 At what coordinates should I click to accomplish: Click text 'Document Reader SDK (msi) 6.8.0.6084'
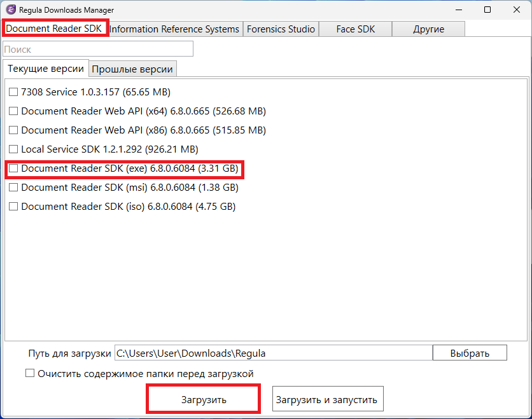coord(108,187)
